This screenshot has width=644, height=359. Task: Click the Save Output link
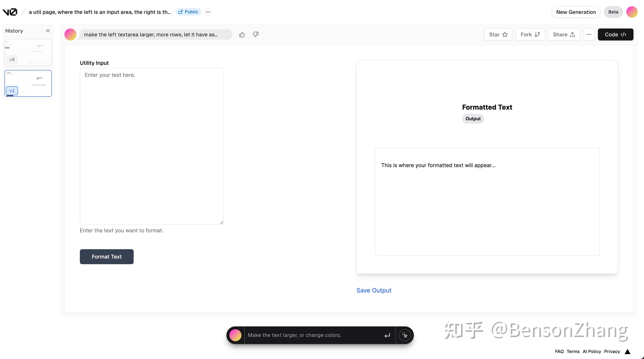click(374, 290)
